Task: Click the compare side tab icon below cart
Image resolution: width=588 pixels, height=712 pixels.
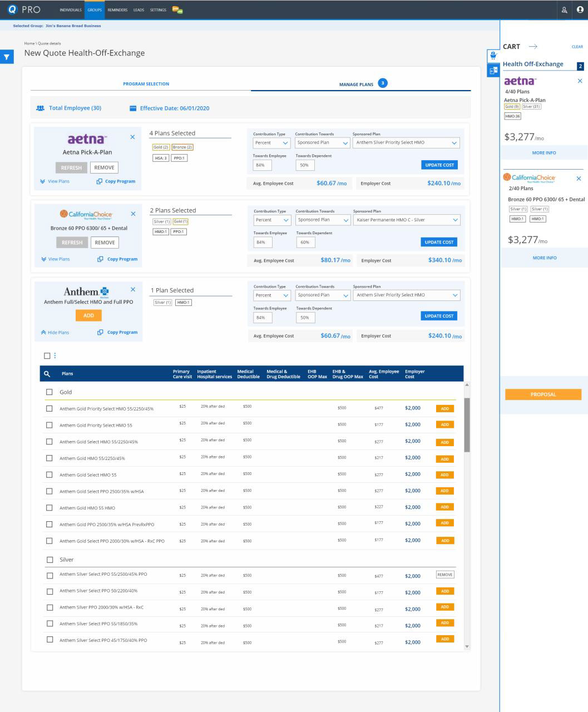Action: click(493, 71)
